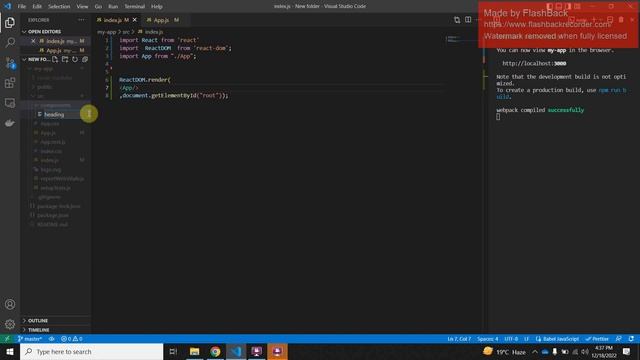Screen dimensions: 640x360
Task: Open the Accounts menu icon
Action: point(10,304)
